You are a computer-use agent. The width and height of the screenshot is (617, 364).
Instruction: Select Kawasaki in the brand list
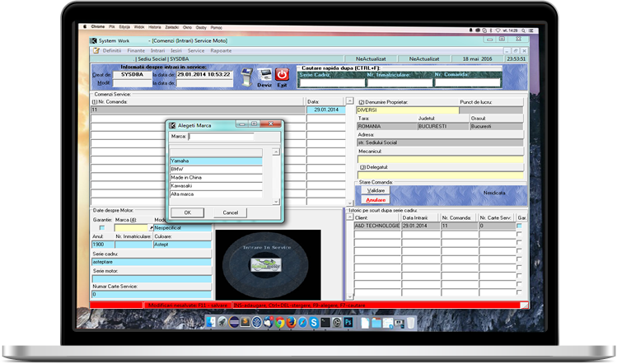tap(216, 185)
